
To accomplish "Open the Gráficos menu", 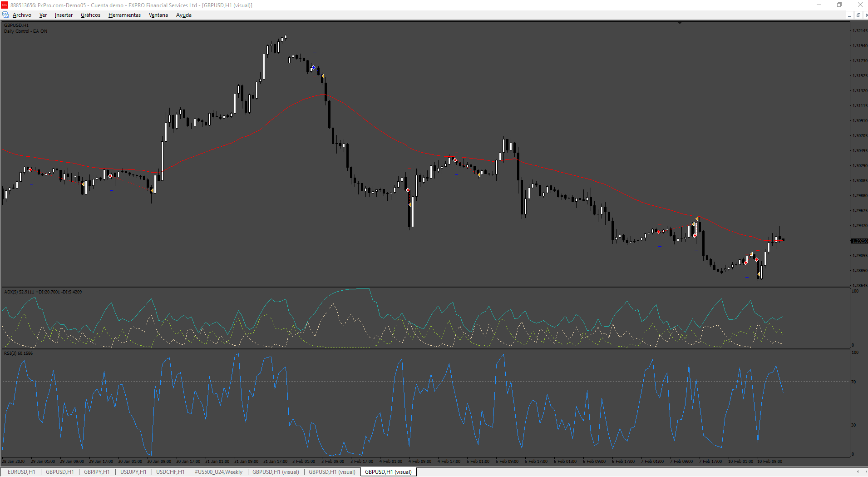I will pyautogui.click(x=90, y=15).
